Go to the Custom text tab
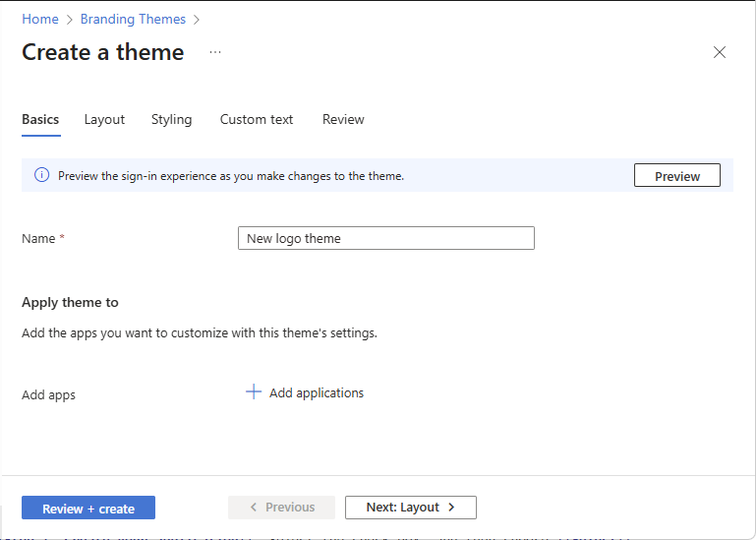 pyautogui.click(x=257, y=119)
